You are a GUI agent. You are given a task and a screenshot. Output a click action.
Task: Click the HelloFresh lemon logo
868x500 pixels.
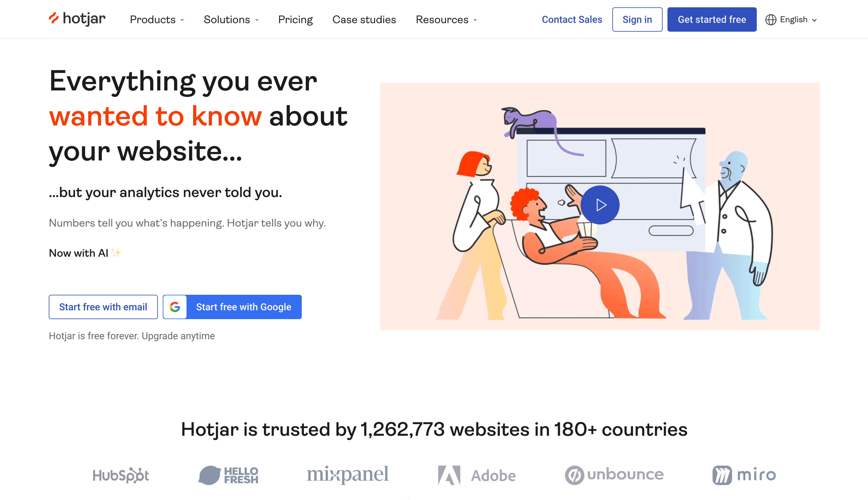click(210, 475)
